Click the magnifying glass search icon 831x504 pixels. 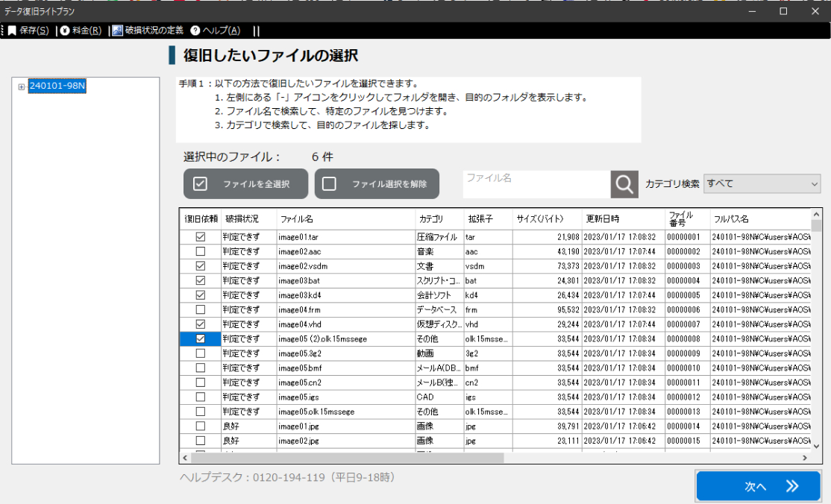pos(624,184)
